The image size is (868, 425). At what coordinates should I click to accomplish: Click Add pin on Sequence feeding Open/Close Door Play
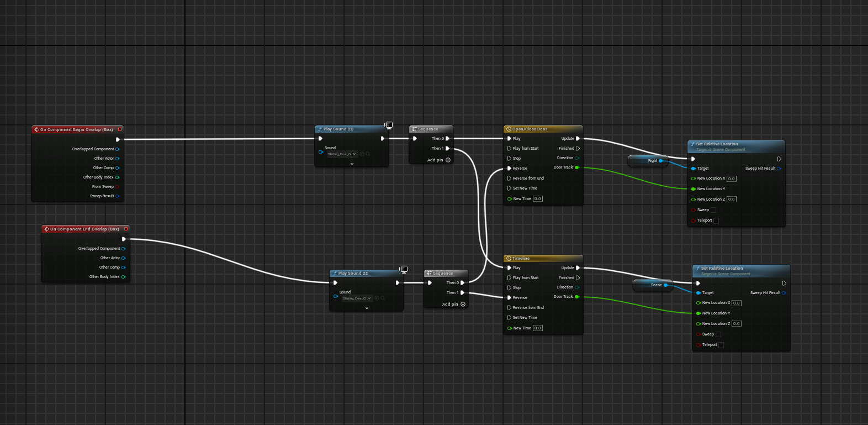(439, 160)
